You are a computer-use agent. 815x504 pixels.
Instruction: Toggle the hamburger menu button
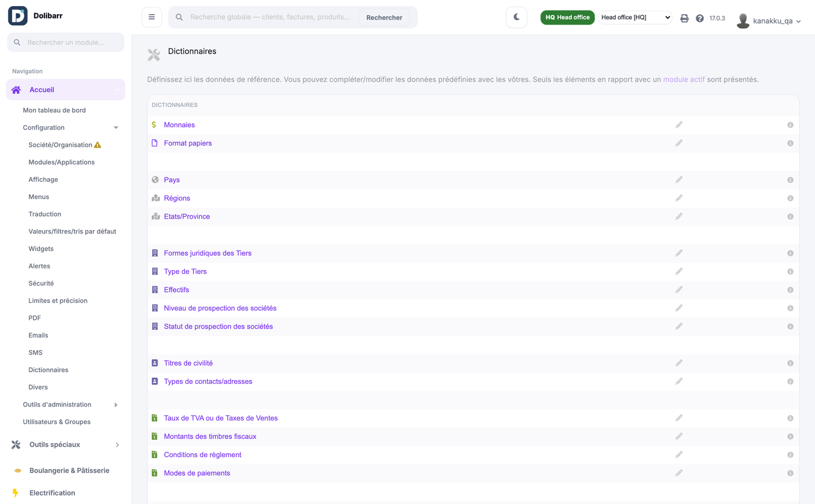[152, 17]
